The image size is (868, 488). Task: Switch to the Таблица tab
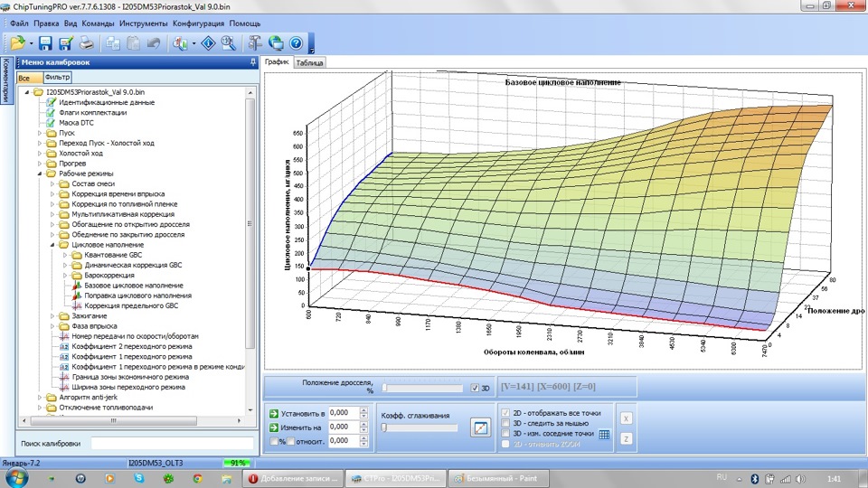pyautogui.click(x=309, y=62)
